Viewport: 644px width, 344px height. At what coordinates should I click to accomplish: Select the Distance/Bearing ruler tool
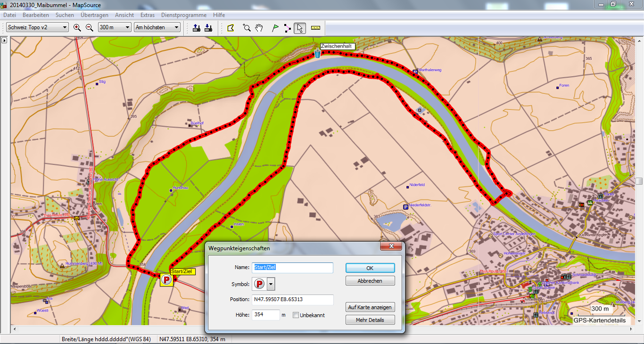(x=315, y=28)
